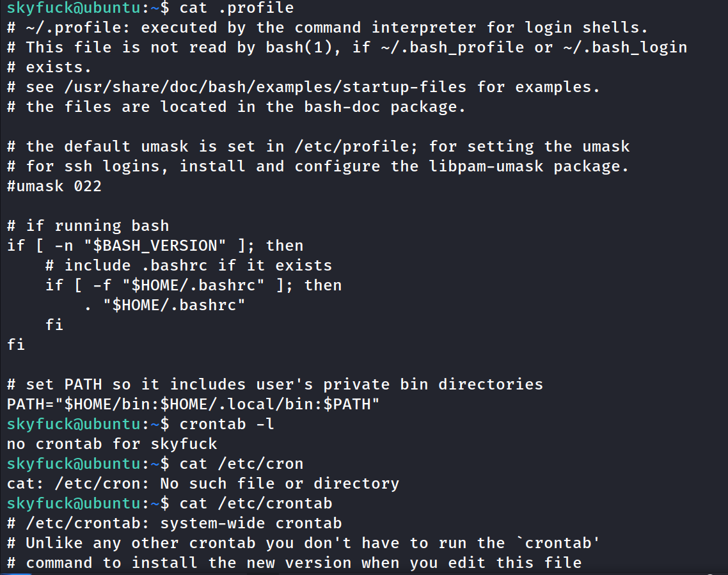Click the 'No such file or directory' error

(280, 483)
